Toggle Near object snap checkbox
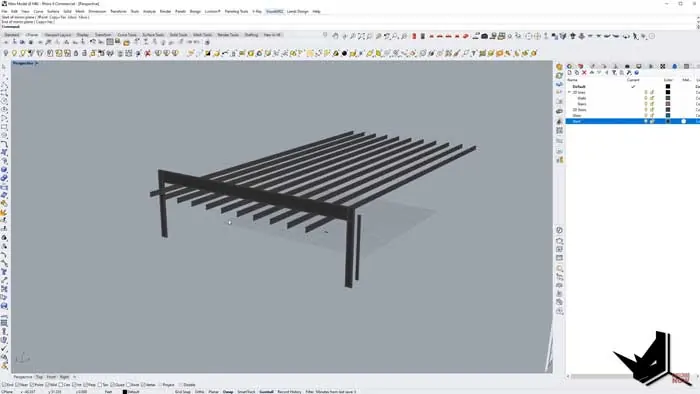The image size is (700, 394). click(x=18, y=385)
